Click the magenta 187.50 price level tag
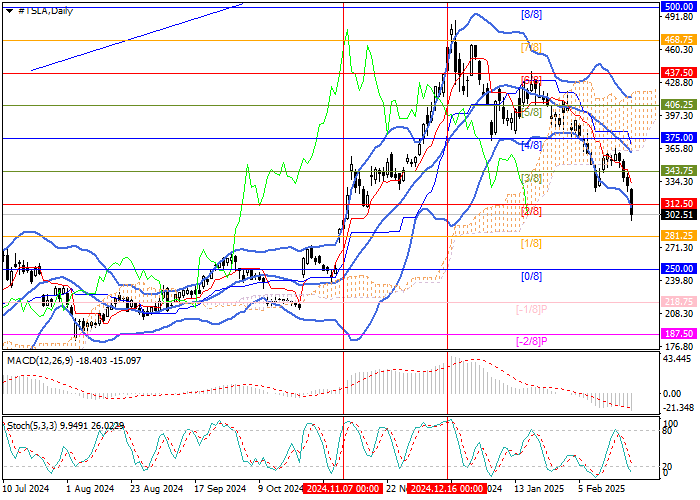 click(679, 335)
